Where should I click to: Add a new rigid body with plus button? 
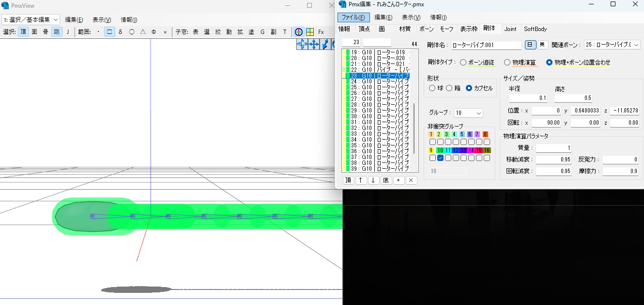click(x=398, y=180)
